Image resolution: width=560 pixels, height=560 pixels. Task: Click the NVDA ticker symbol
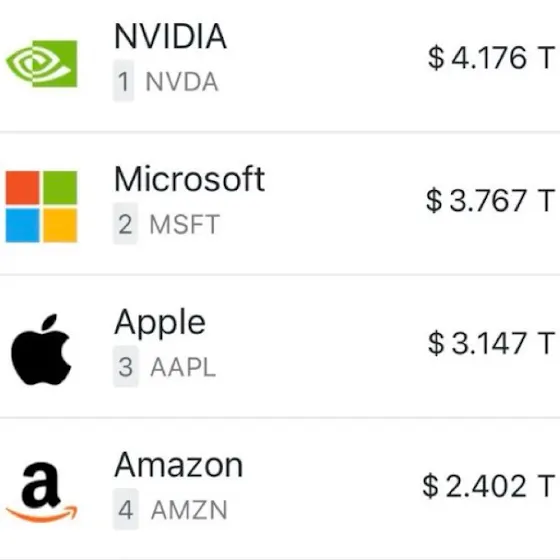pyautogui.click(x=182, y=82)
